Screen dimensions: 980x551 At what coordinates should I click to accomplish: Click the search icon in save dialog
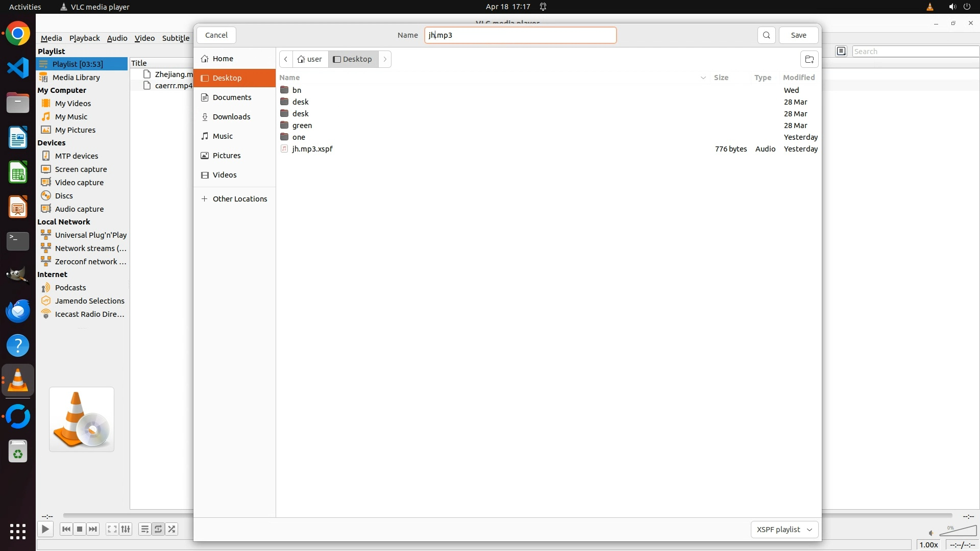point(766,35)
